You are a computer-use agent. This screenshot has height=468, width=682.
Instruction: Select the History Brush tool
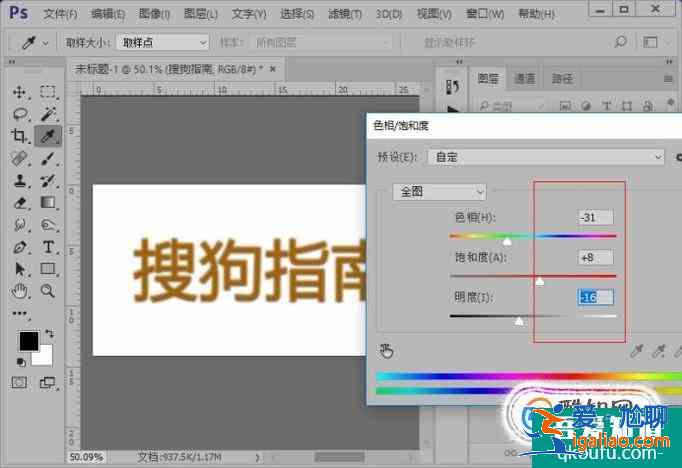click(48, 181)
